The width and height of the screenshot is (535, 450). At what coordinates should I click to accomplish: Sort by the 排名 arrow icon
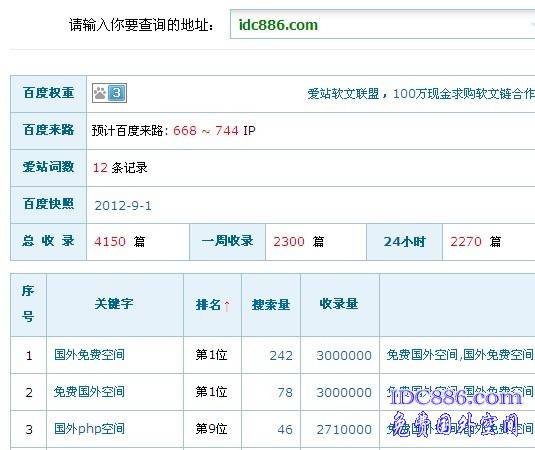pos(227,305)
